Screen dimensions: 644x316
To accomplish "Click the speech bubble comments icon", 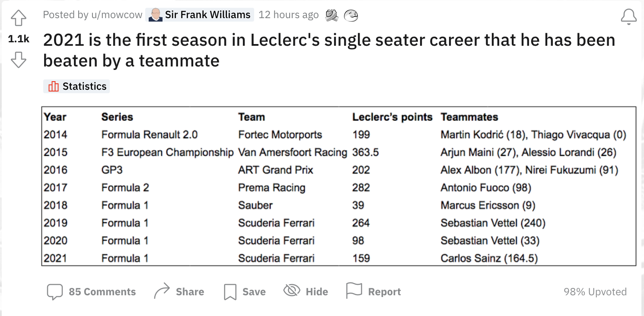I will [55, 292].
